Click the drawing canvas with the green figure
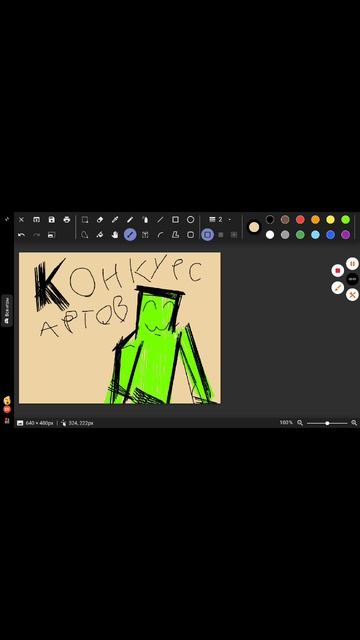The image size is (360, 640). pyautogui.click(x=120, y=328)
